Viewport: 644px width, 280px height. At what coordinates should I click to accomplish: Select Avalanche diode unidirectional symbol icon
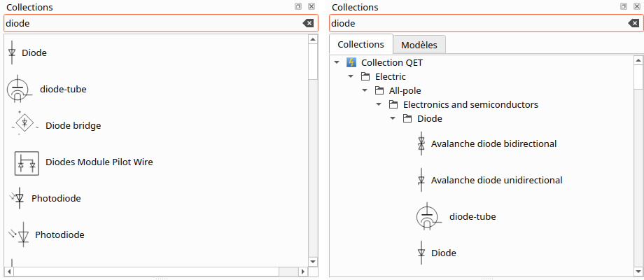tap(421, 180)
